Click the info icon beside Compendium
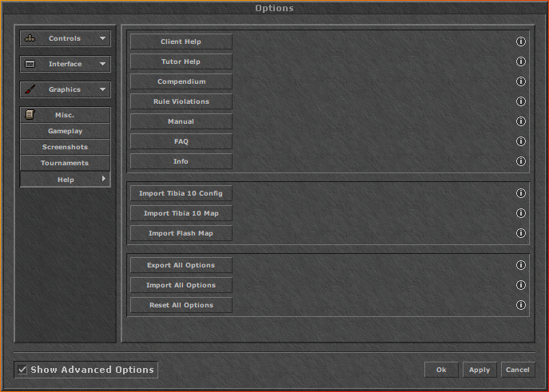The width and height of the screenshot is (549, 392). 521,81
